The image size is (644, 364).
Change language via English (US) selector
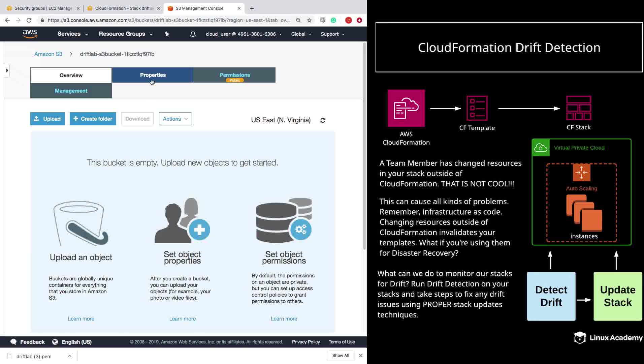(x=72, y=342)
